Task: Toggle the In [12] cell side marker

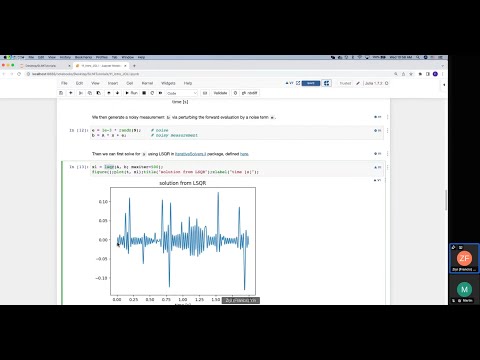Action: (x=377, y=130)
